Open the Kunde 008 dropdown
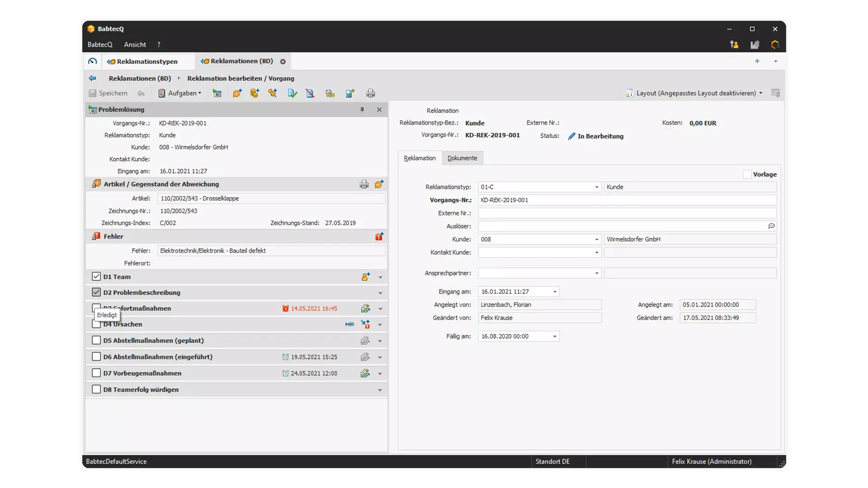868x488 pixels. pos(597,239)
